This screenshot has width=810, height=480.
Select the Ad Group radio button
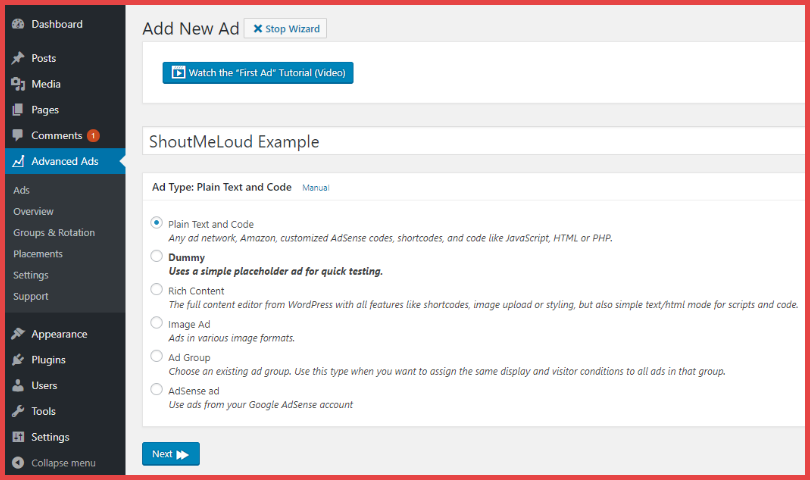[x=157, y=356]
